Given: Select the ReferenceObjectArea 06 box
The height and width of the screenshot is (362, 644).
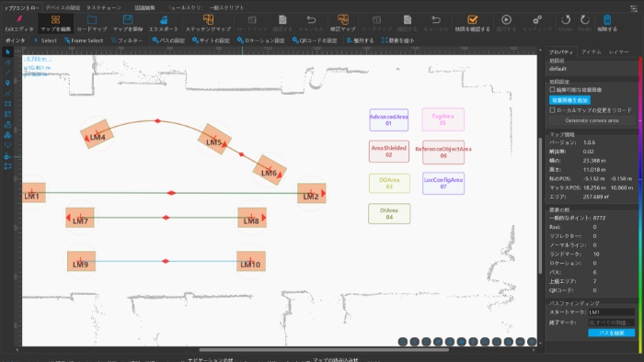Looking at the screenshot, I should tap(443, 153).
